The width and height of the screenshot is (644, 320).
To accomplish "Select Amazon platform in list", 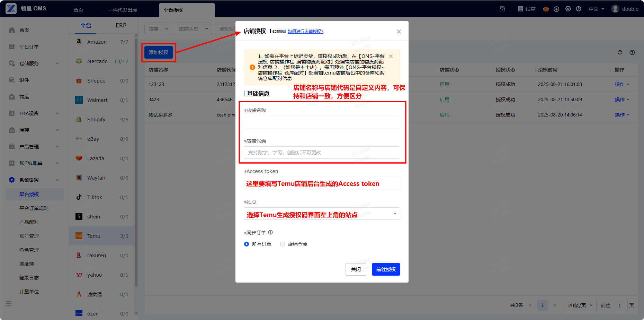I will [x=102, y=42].
